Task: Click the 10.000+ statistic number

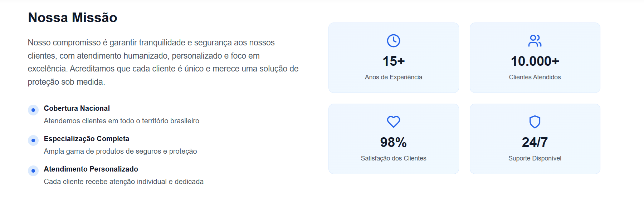Action: (535, 61)
